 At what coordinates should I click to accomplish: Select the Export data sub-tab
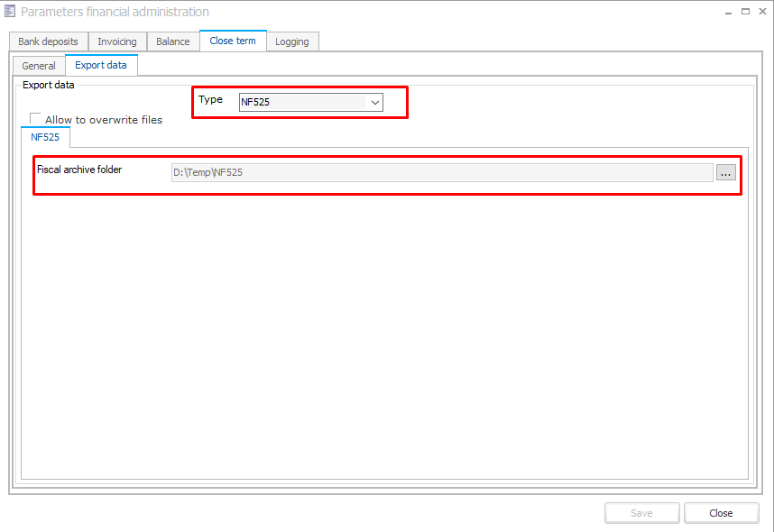click(101, 65)
